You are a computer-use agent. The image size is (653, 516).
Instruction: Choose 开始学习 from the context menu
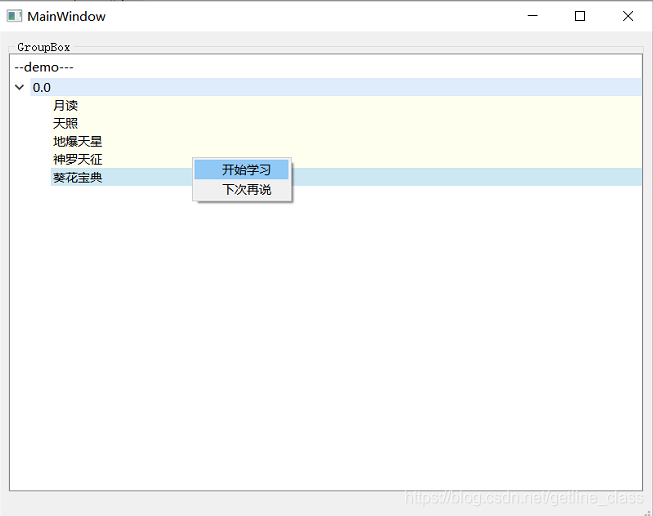click(242, 170)
